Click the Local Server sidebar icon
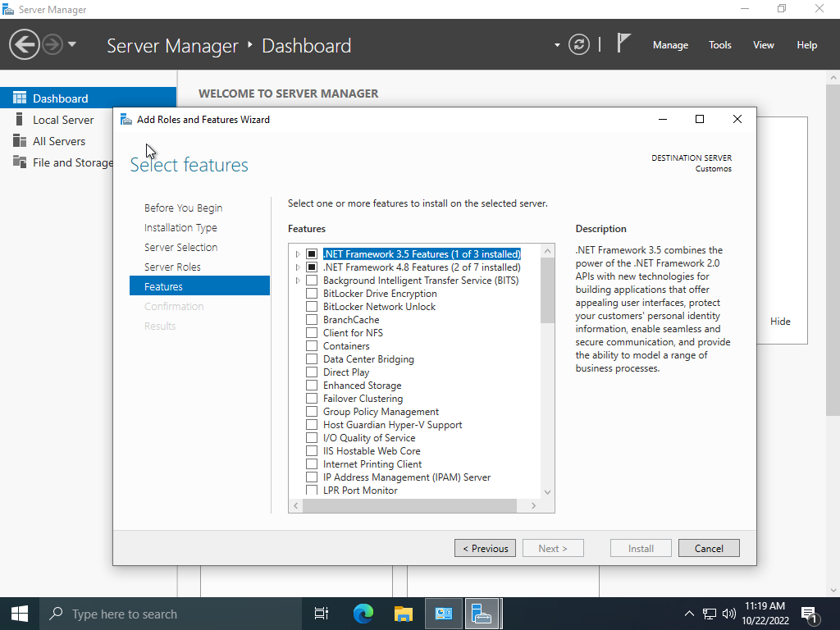The image size is (840, 630). (20, 120)
